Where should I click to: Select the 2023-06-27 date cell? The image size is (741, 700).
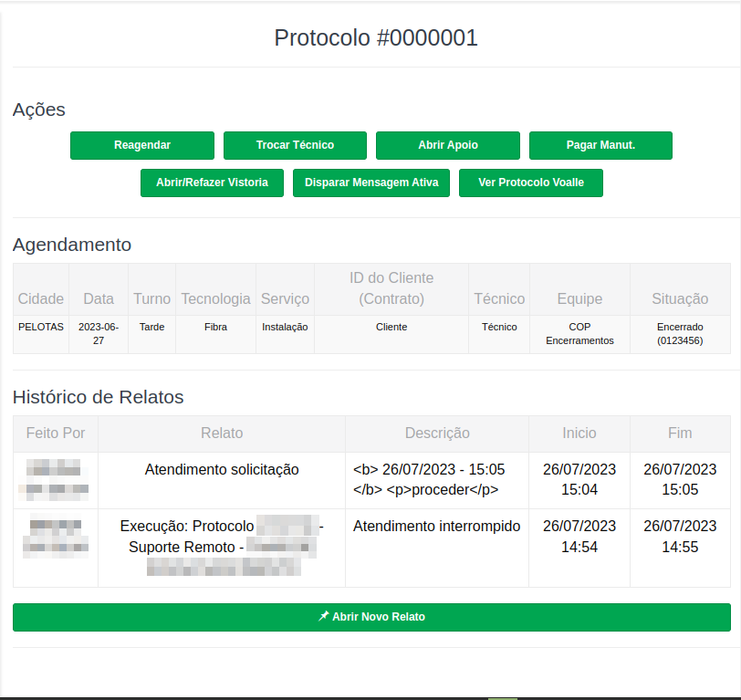point(99,333)
